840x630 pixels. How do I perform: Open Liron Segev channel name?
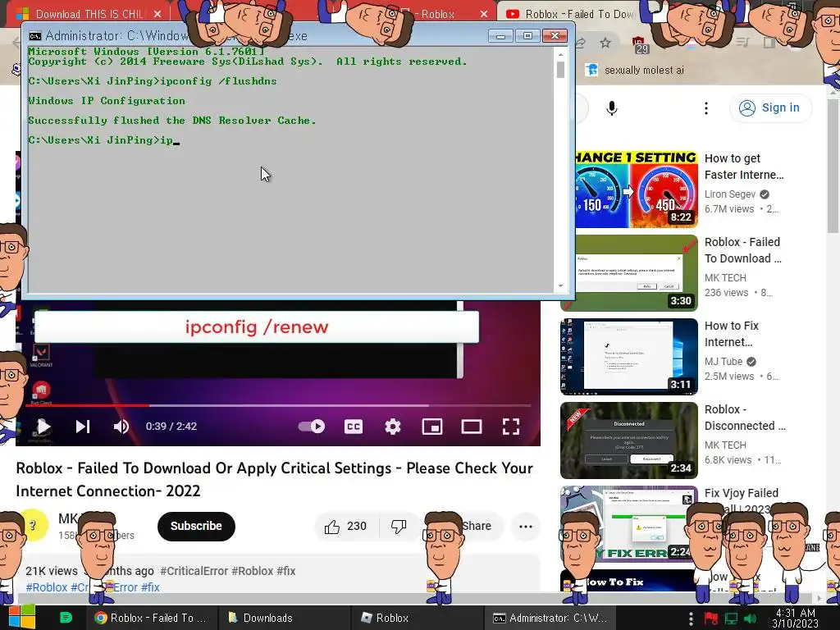tap(730, 194)
